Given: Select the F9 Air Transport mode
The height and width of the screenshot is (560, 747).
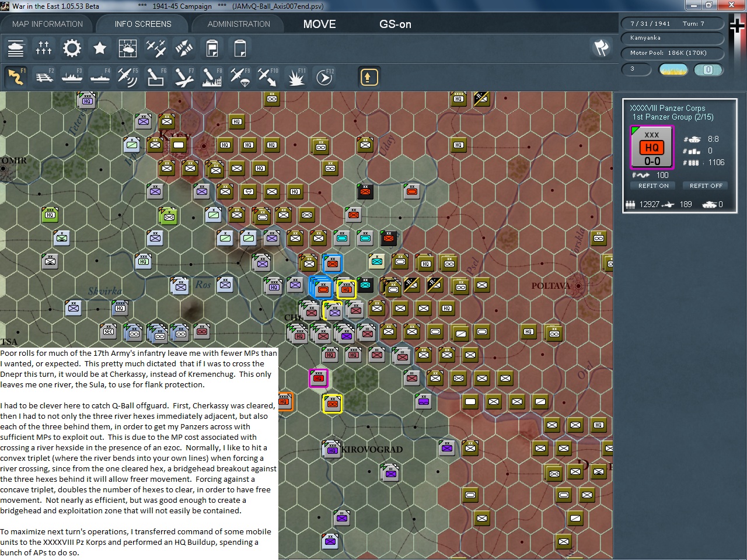Looking at the screenshot, I should click(240, 77).
